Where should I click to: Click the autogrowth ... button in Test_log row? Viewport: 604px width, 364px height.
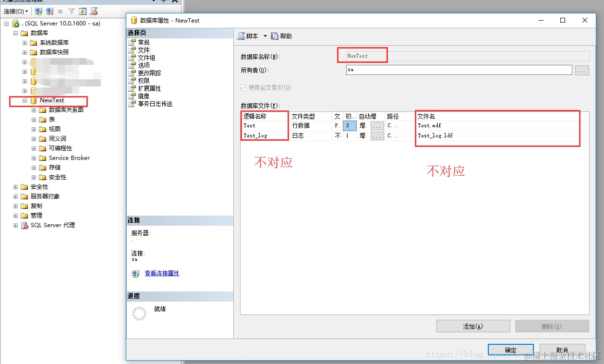(x=377, y=136)
